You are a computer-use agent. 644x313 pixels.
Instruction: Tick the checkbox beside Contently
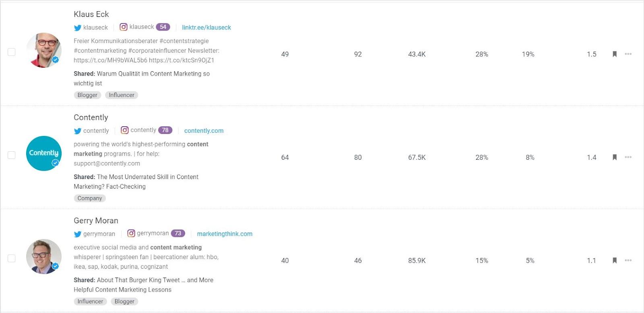coord(12,155)
